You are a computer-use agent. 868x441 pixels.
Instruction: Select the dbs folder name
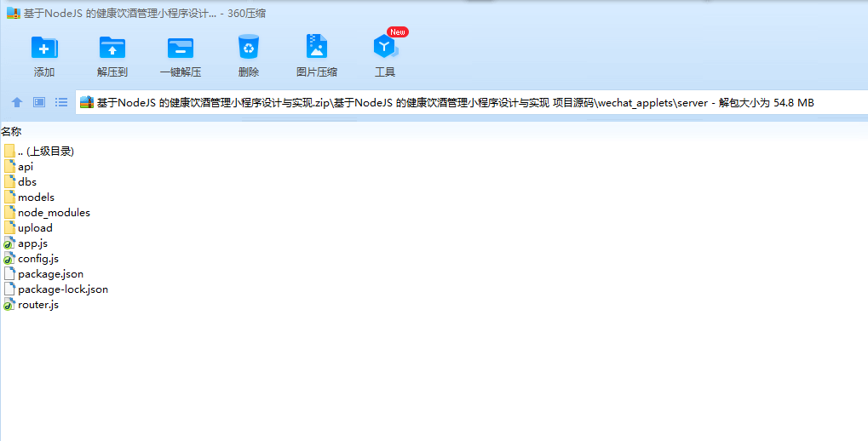point(27,182)
